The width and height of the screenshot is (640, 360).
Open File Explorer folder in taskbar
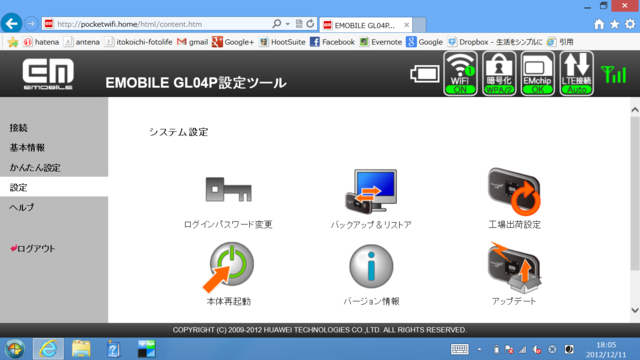click(x=81, y=349)
